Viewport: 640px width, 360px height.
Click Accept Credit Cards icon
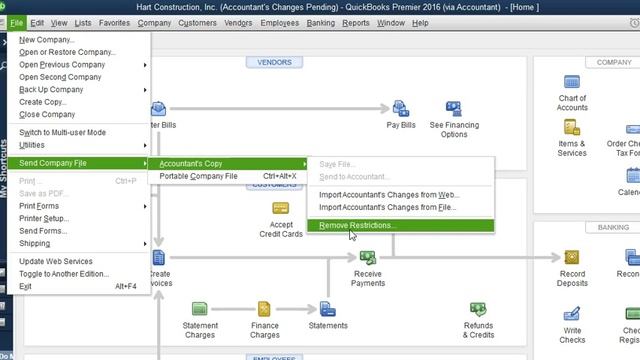tap(281, 208)
